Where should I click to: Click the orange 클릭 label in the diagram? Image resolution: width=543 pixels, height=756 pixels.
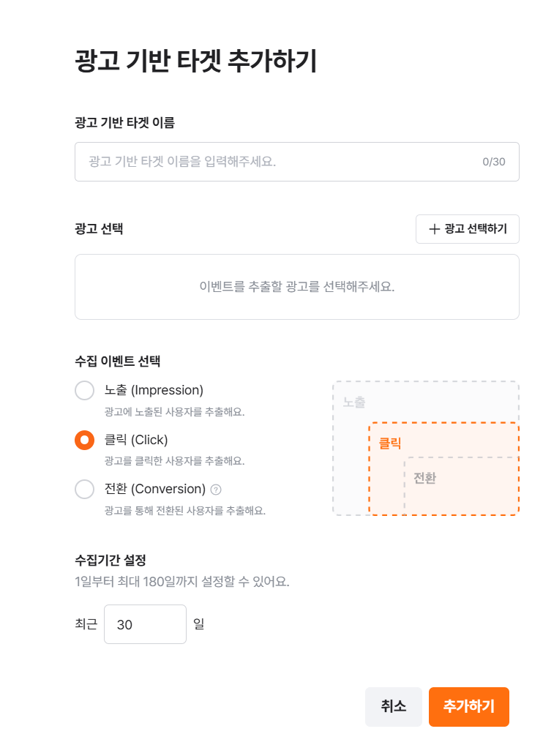pos(389,443)
